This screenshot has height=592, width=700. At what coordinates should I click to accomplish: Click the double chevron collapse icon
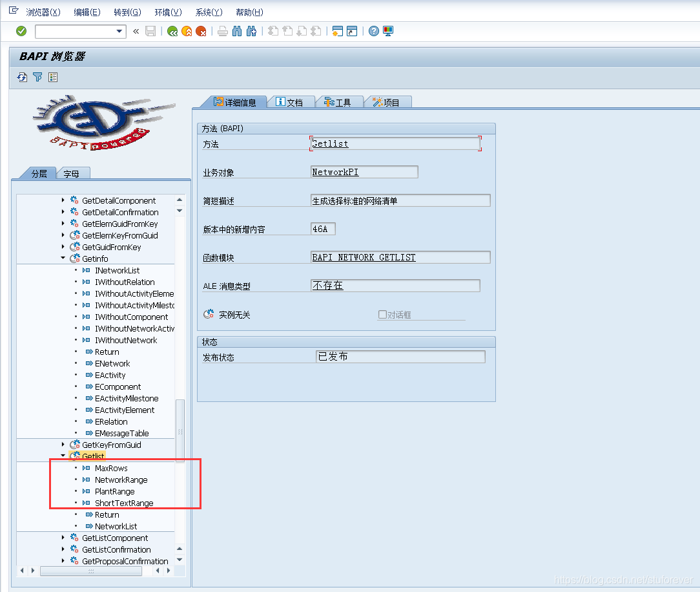click(x=136, y=31)
